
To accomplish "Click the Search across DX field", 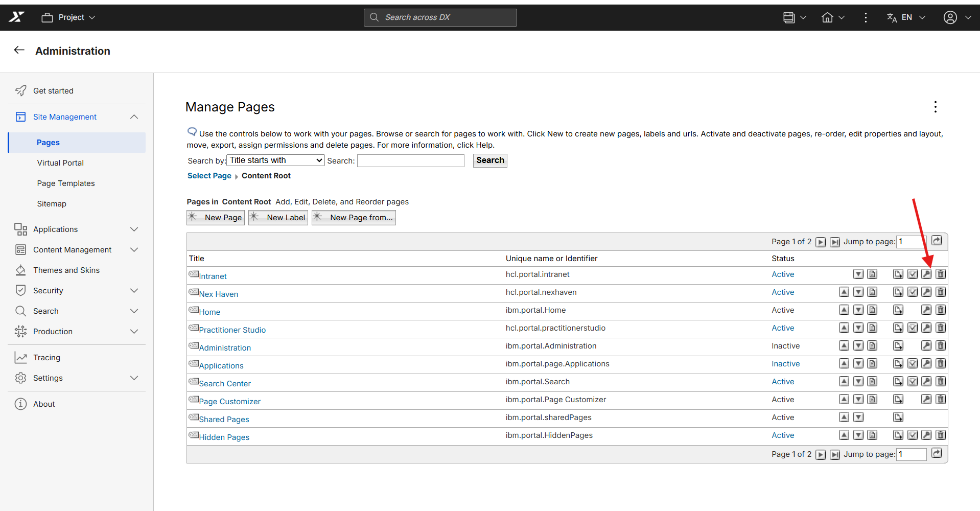I will click(440, 17).
